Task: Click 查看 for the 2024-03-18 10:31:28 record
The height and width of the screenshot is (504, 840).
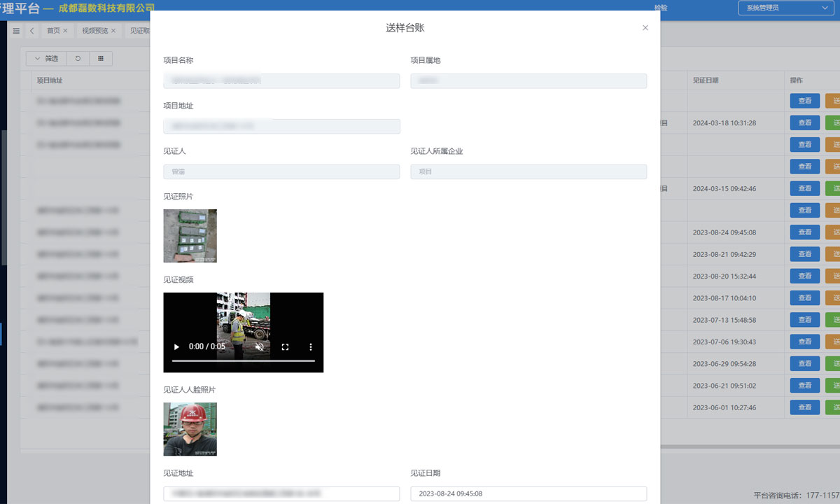Action: [804, 122]
